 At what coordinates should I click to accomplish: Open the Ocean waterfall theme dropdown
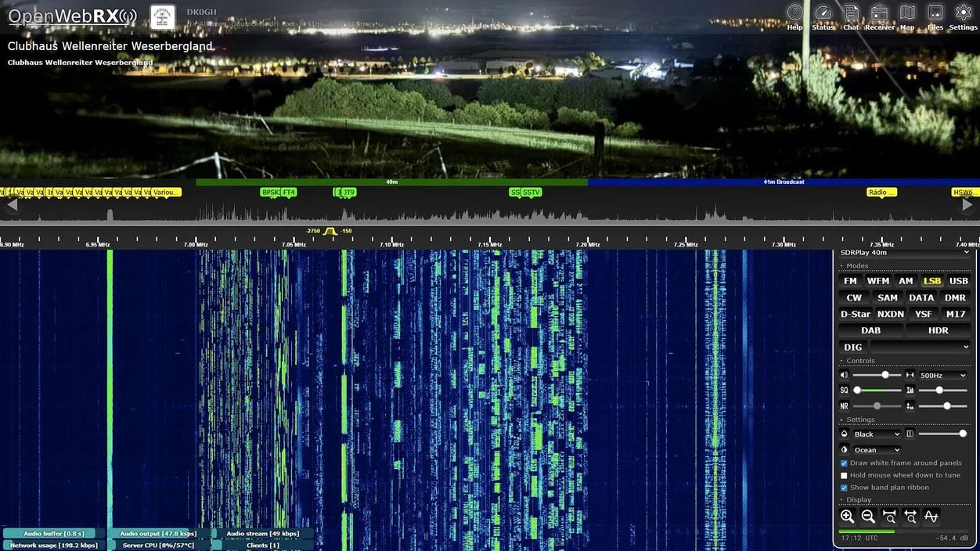click(877, 450)
